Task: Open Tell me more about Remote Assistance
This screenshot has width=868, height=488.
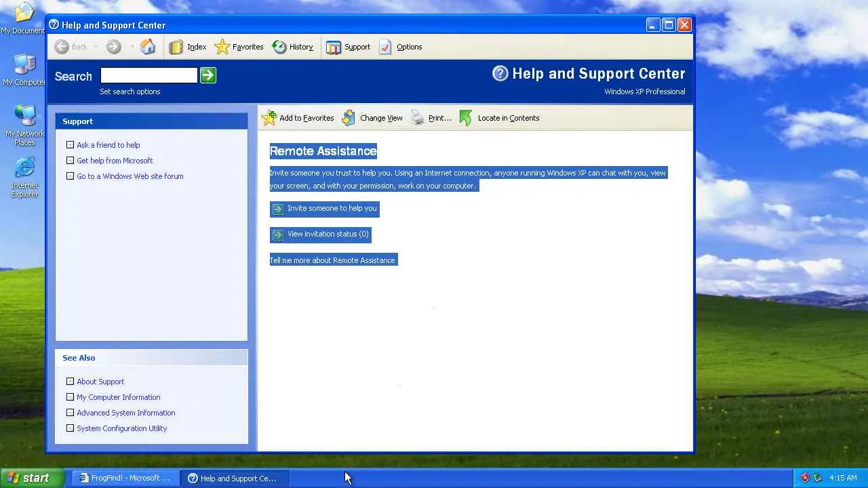Action: (333, 260)
